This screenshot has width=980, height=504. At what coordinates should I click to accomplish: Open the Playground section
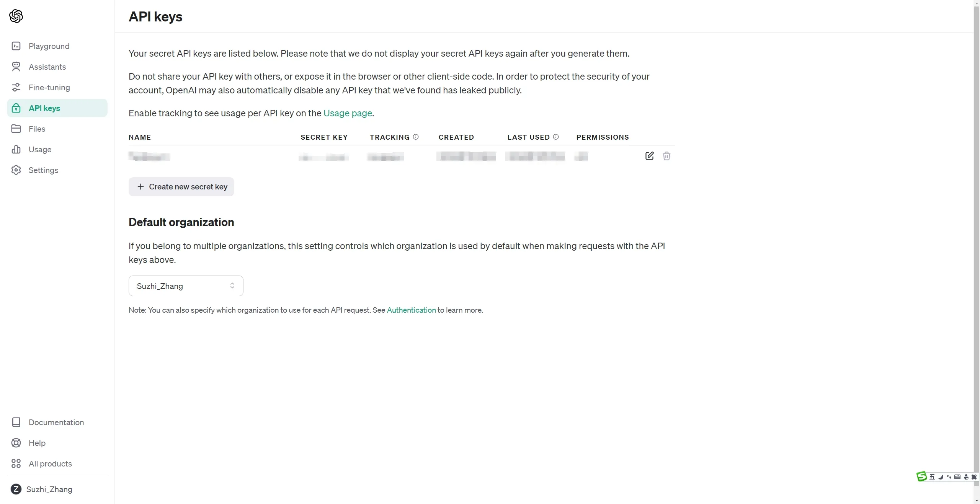(x=49, y=46)
